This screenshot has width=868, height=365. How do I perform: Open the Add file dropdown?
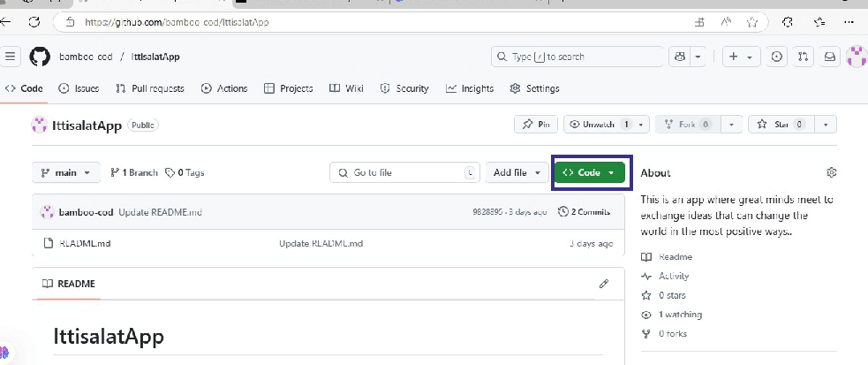coord(517,173)
